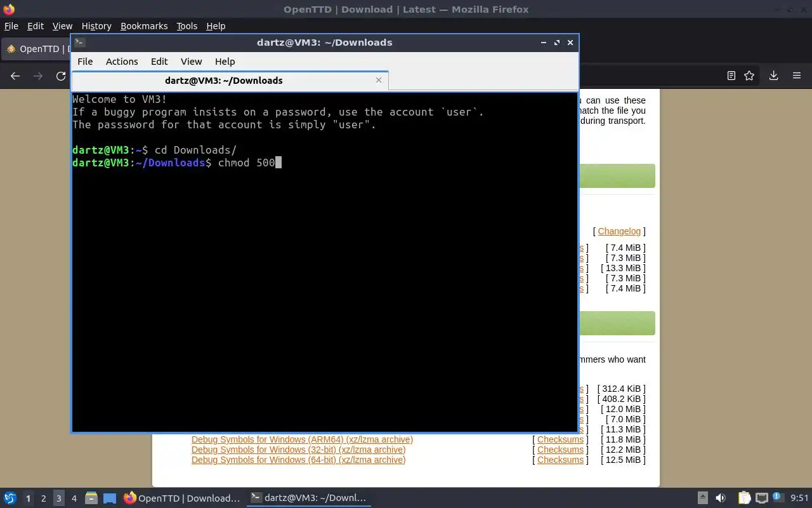Viewport: 812px width, 508px height.
Task: Open the Changelog link
Action: click(619, 231)
